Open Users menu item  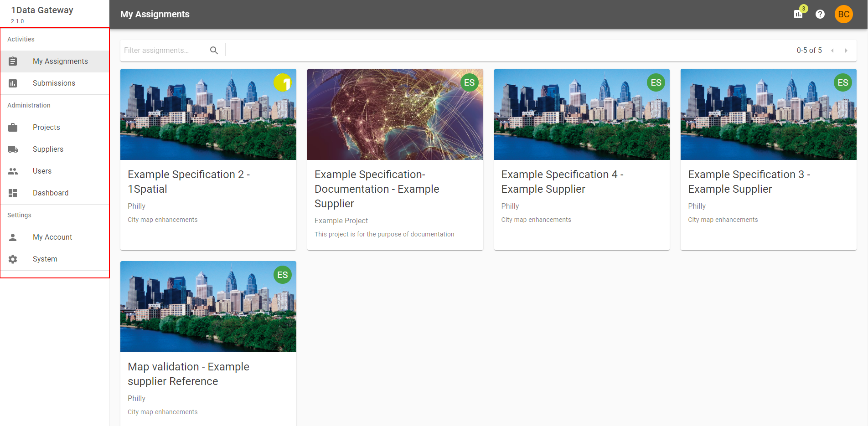click(x=55, y=171)
